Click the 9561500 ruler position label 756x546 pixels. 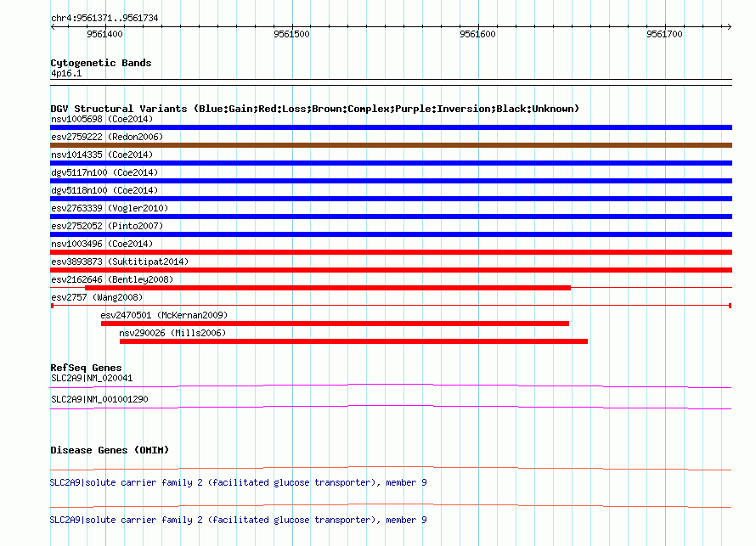click(x=291, y=34)
